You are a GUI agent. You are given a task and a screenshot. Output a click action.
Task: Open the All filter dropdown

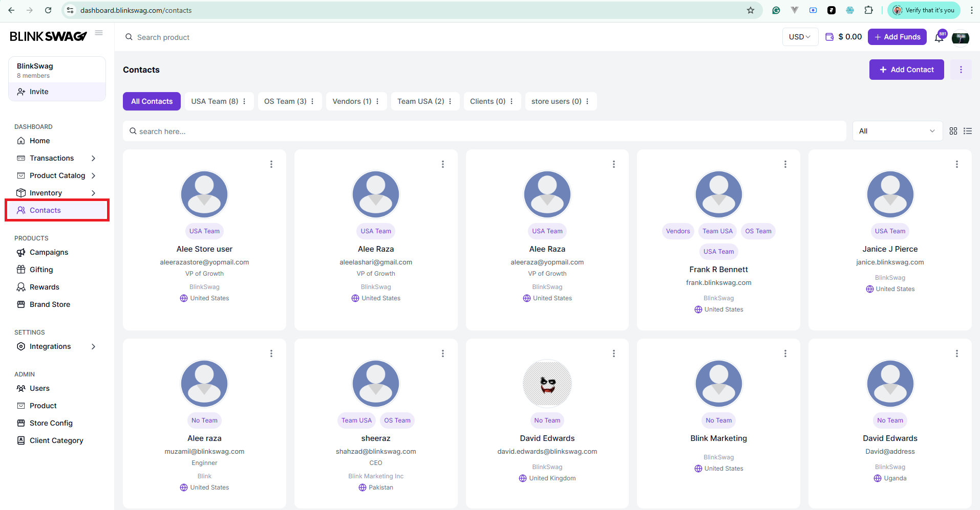click(x=897, y=131)
